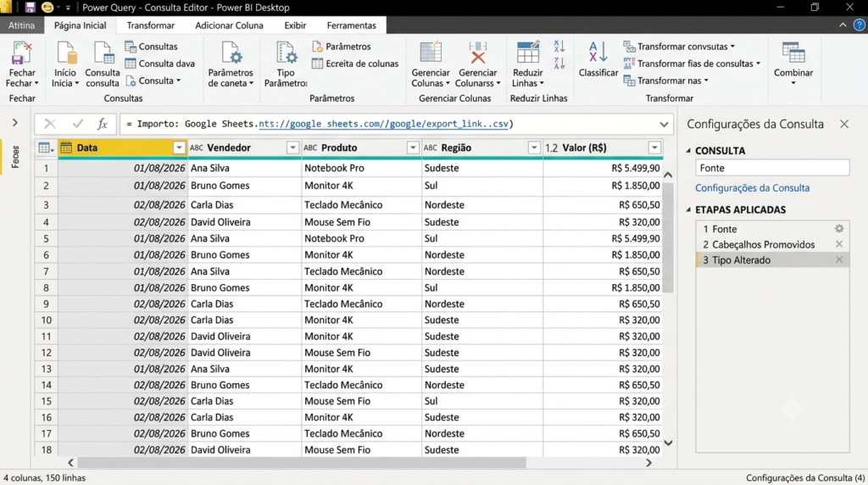The height and width of the screenshot is (485, 868).
Task: Open Transformar fias de consultas dropdown
Action: pyautogui.click(x=692, y=64)
